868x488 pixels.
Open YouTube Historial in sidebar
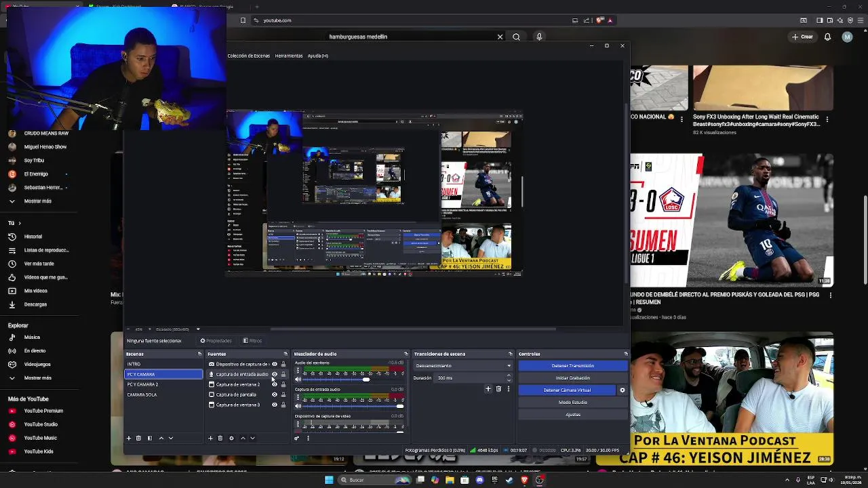[33, 237]
